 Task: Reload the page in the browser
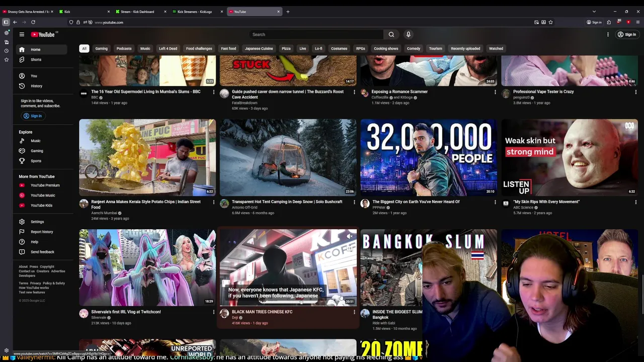pyautogui.click(x=33, y=22)
